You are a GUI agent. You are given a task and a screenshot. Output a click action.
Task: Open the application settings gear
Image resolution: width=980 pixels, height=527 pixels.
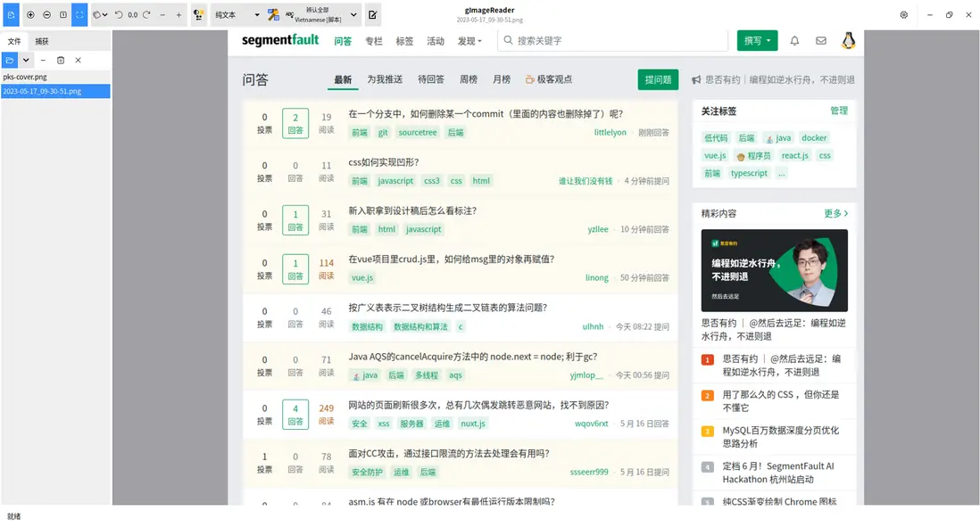(903, 14)
